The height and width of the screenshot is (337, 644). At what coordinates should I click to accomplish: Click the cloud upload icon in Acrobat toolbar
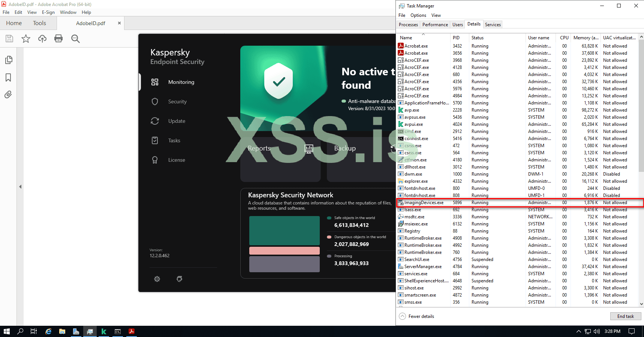[42, 39]
